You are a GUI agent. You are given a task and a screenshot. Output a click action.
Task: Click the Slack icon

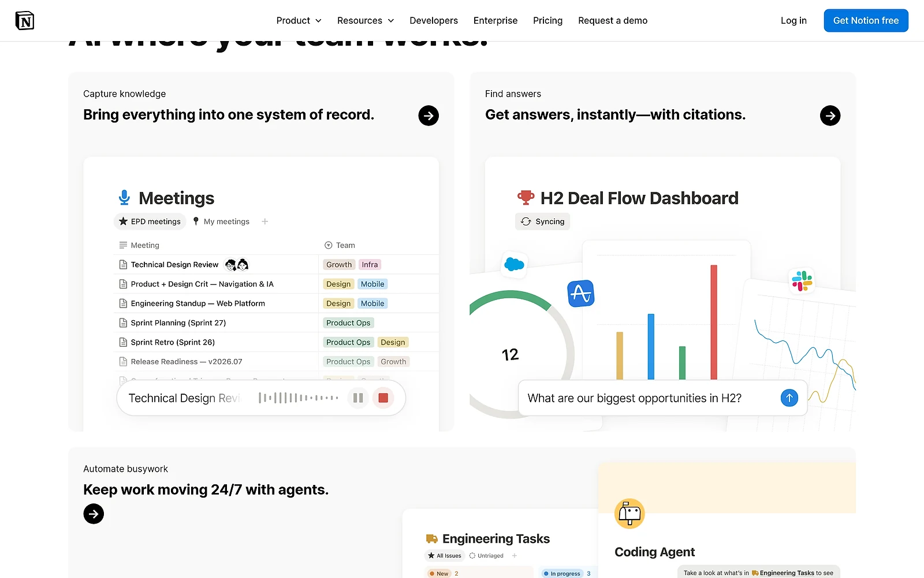click(x=802, y=281)
